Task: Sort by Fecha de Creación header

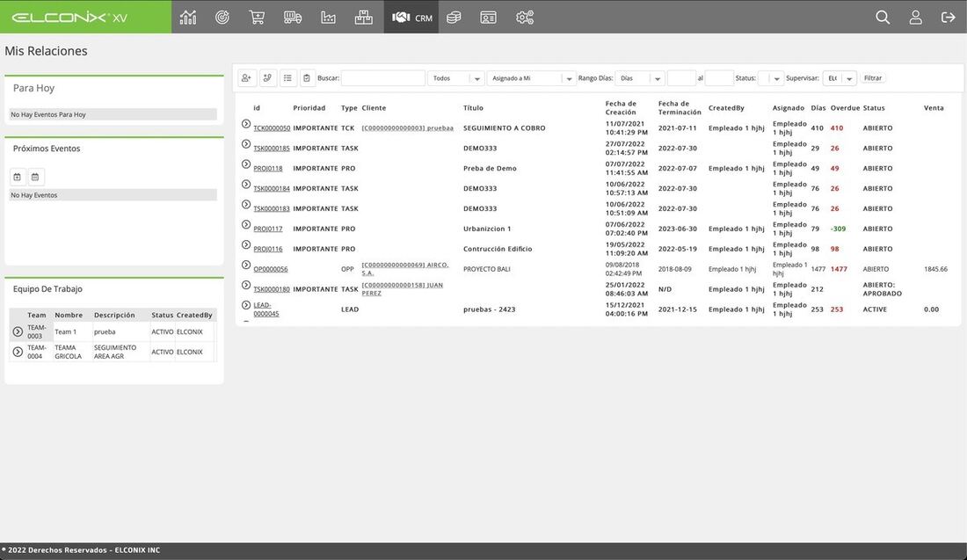Action: pos(621,108)
